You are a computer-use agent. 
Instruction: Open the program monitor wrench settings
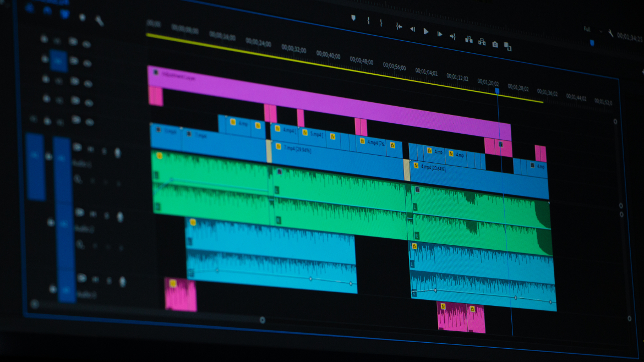[x=610, y=33]
